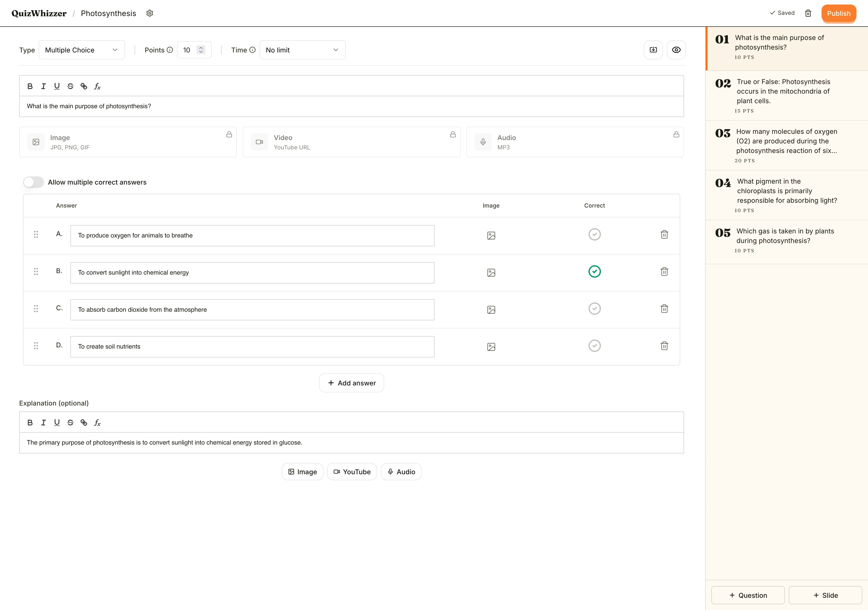868x610 pixels.
Task: Open the Type Multiple Choice dropdown
Action: [82, 50]
